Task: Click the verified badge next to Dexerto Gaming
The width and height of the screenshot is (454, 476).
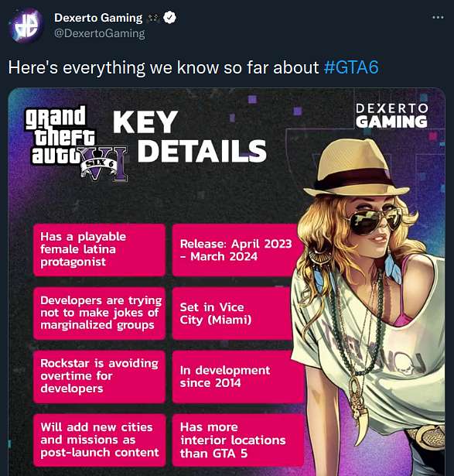Action: [x=169, y=18]
